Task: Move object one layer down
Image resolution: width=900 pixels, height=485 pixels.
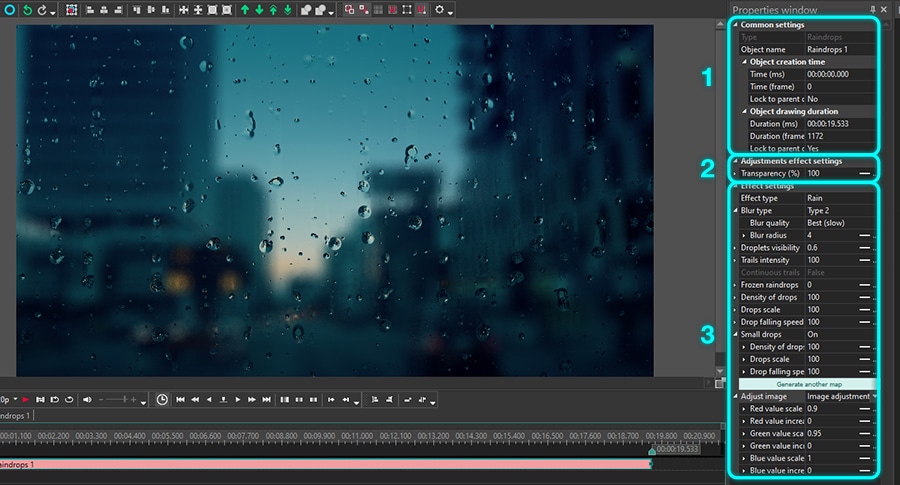Action: coord(259,10)
